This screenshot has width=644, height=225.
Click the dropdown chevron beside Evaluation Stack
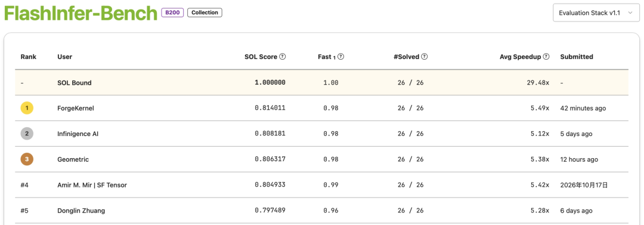pyautogui.click(x=630, y=13)
